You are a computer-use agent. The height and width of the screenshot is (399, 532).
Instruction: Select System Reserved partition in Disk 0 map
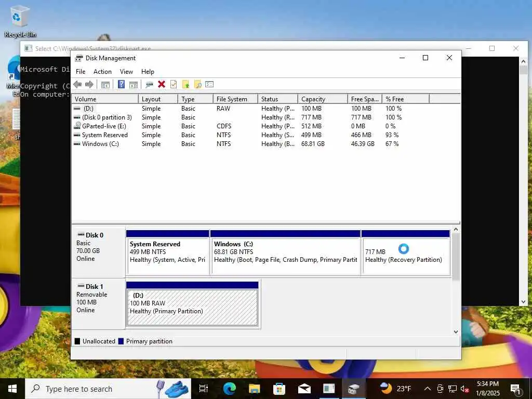[168, 253]
